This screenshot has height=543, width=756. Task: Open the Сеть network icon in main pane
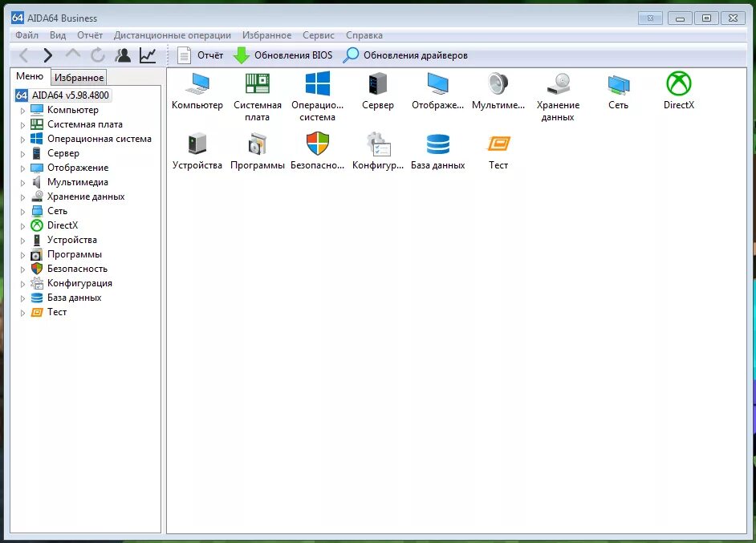[619, 84]
